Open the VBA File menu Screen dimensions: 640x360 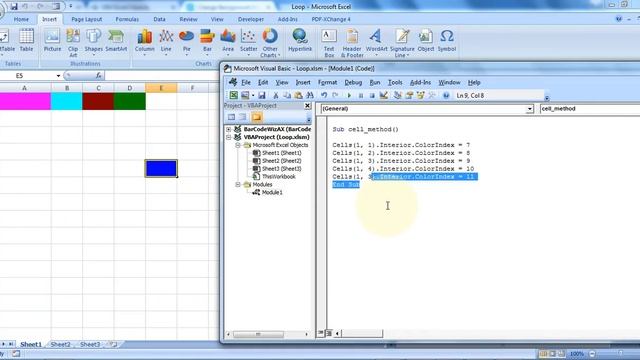(x=246, y=82)
